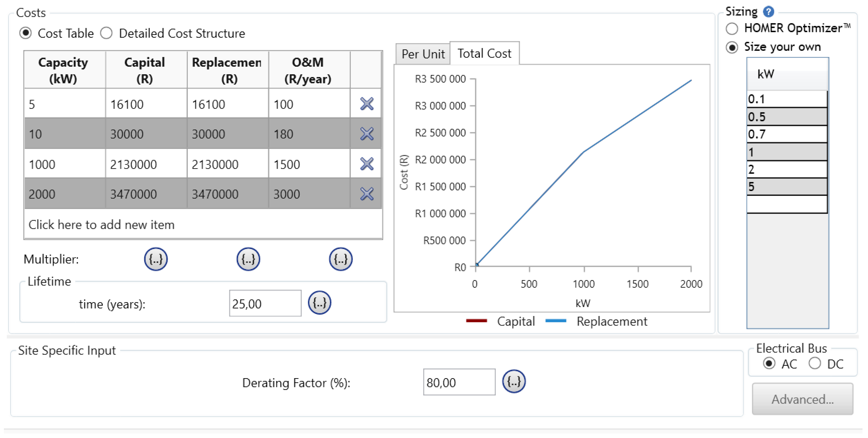Click here to add new item row
The height and width of the screenshot is (438, 868).
click(x=101, y=224)
